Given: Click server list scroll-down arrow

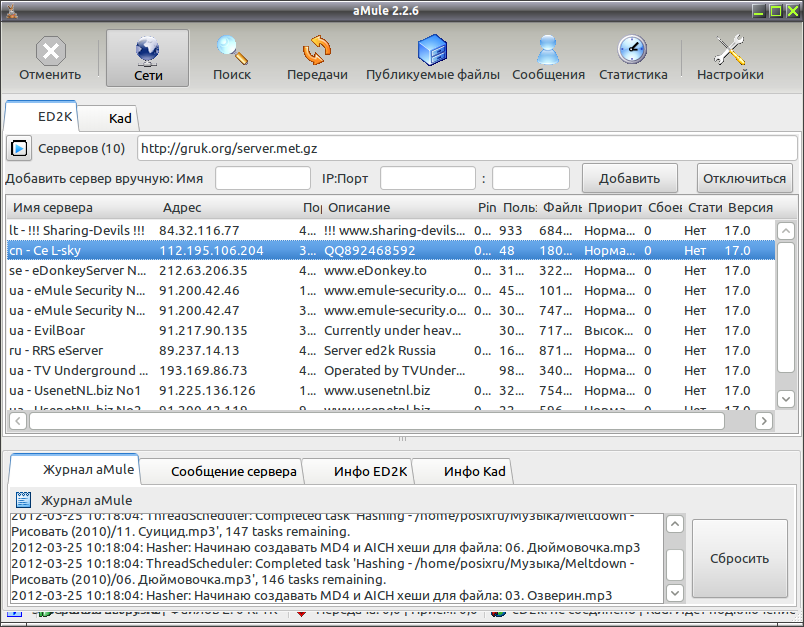Looking at the screenshot, I should pos(786,399).
